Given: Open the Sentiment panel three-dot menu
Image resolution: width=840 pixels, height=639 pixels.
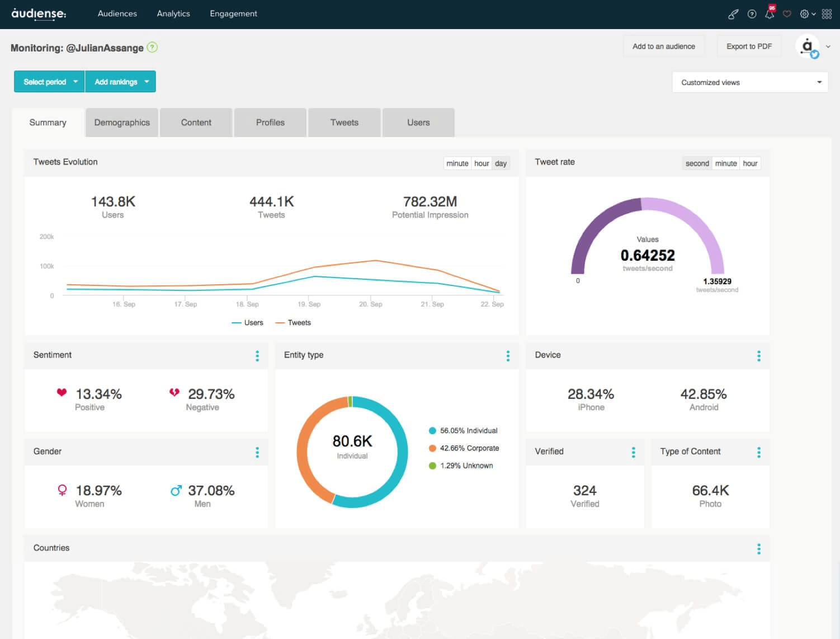Looking at the screenshot, I should (x=257, y=356).
